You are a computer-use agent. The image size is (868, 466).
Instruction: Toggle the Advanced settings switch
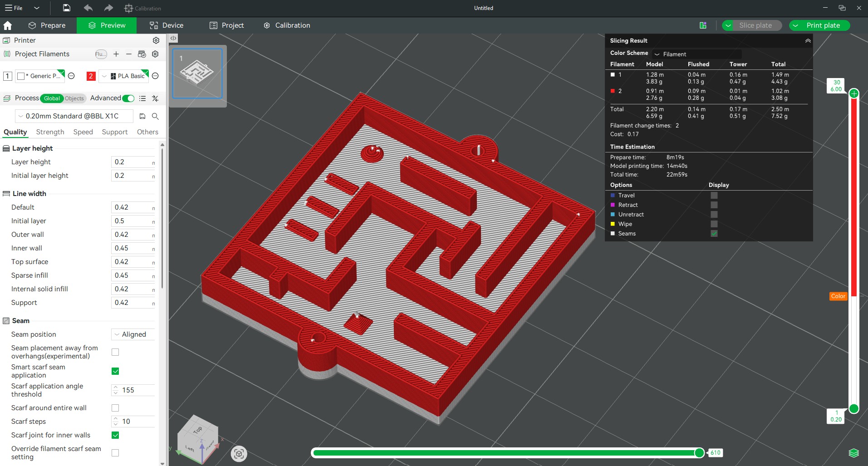[x=128, y=98]
